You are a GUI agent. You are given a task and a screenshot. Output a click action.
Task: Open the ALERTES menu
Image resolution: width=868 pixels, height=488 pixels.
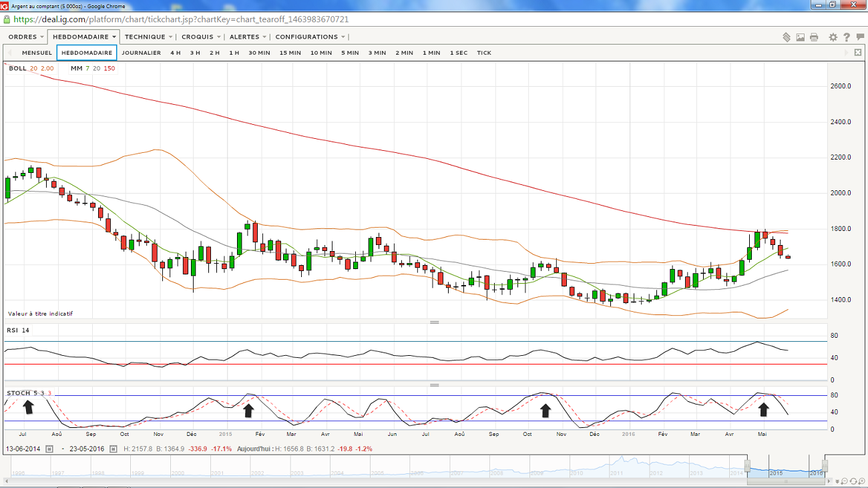(x=248, y=37)
